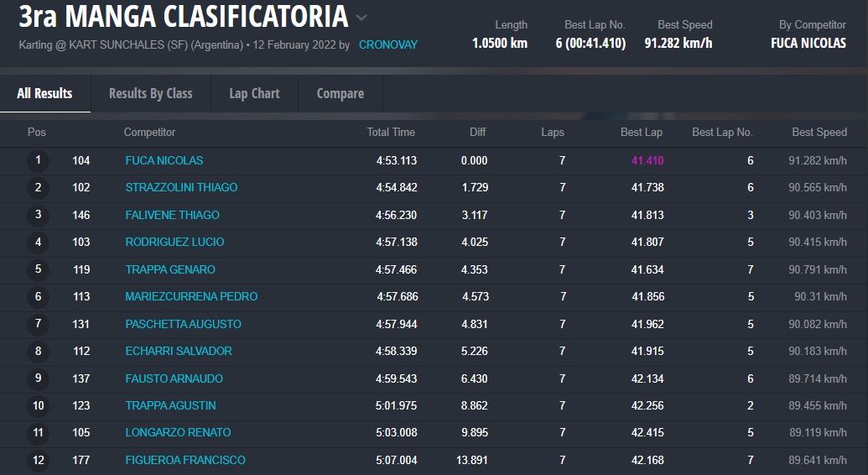
Task: Switch to the Results By Class tab
Action: tap(151, 93)
